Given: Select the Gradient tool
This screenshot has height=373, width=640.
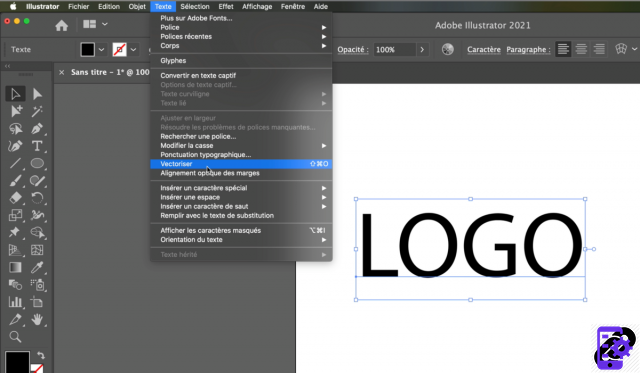Looking at the screenshot, I should click(16, 267).
